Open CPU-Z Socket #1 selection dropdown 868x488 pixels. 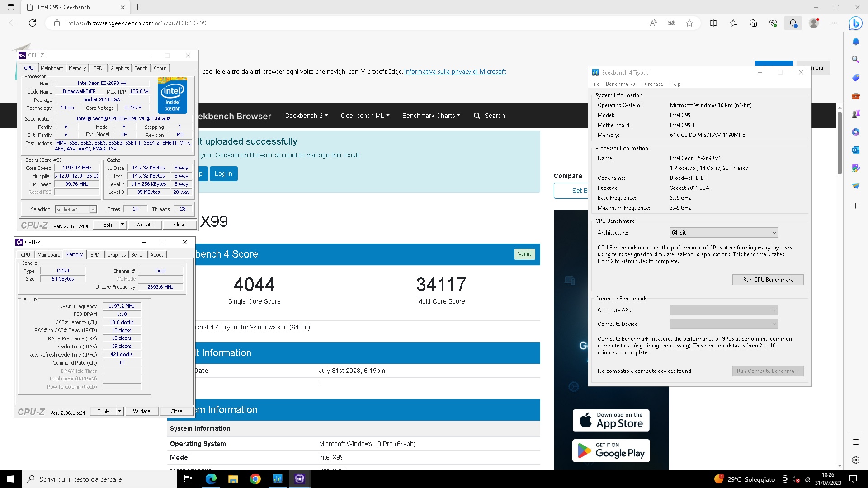pos(75,209)
